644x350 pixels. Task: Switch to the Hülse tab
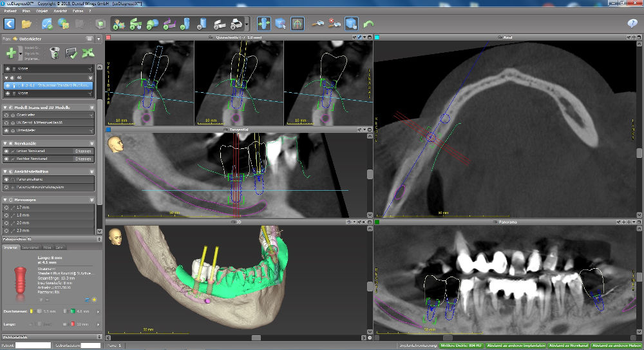pyautogui.click(x=48, y=247)
